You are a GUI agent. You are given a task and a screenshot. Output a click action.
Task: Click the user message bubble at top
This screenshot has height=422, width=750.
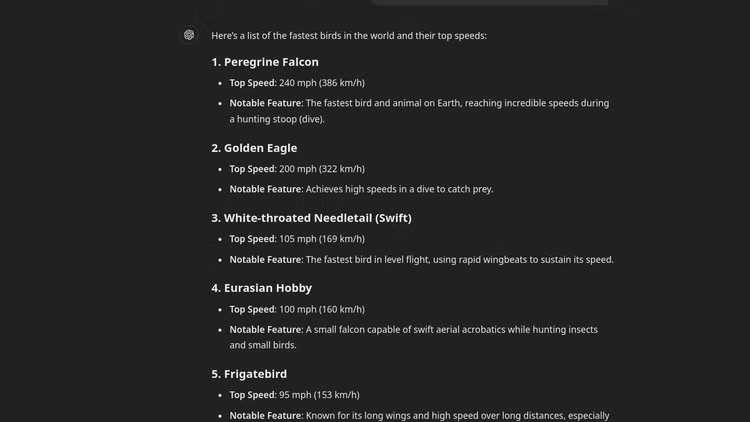coord(488,3)
